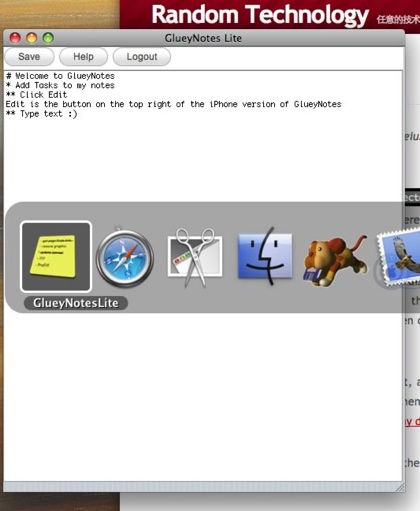Switch to Mail stamp icon
420x511 pixels.
pos(397,258)
